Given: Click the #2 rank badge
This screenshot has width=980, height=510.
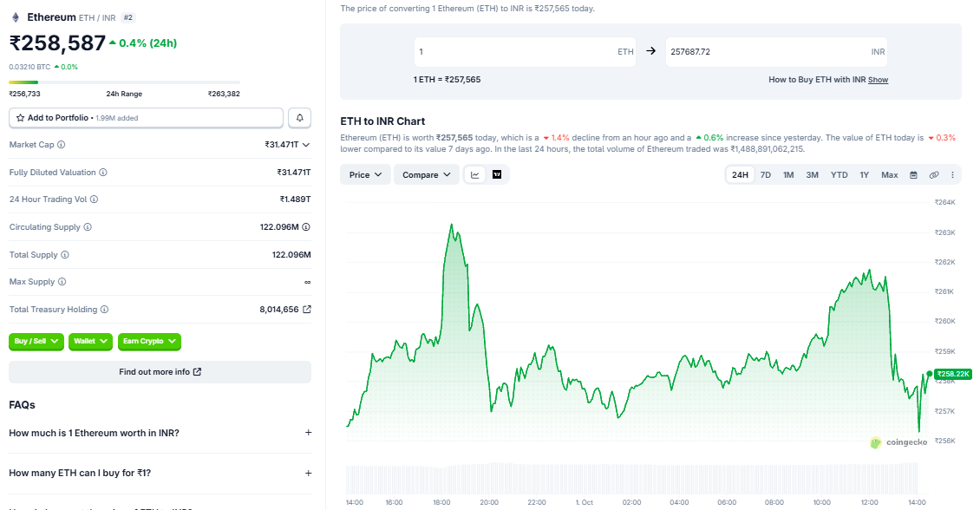Looking at the screenshot, I should pyautogui.click(x=128, y=17).
